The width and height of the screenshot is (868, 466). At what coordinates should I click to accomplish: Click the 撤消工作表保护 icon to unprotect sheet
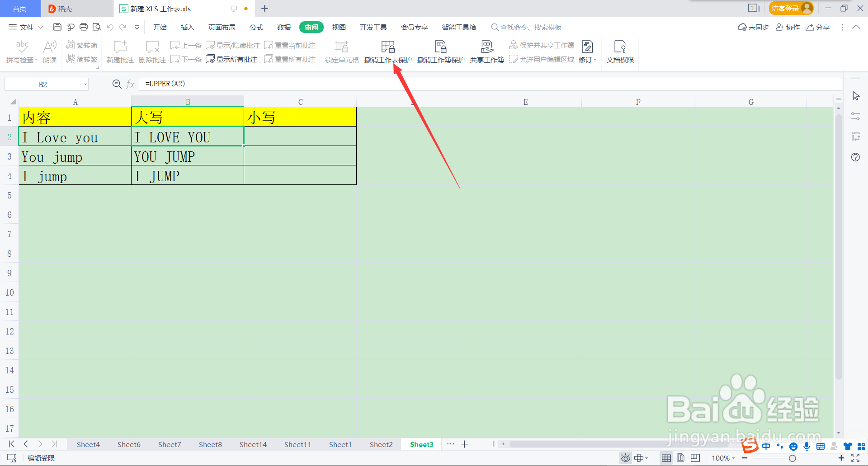click(388, 51)
